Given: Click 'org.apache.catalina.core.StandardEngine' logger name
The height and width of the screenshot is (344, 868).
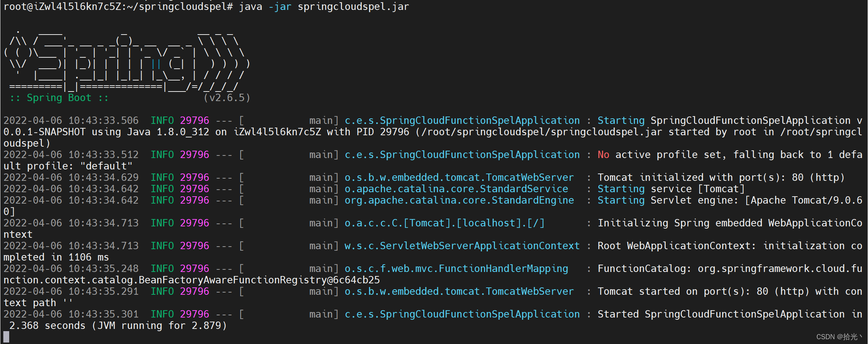Looking at the screenshot, I should pos(459,200).
